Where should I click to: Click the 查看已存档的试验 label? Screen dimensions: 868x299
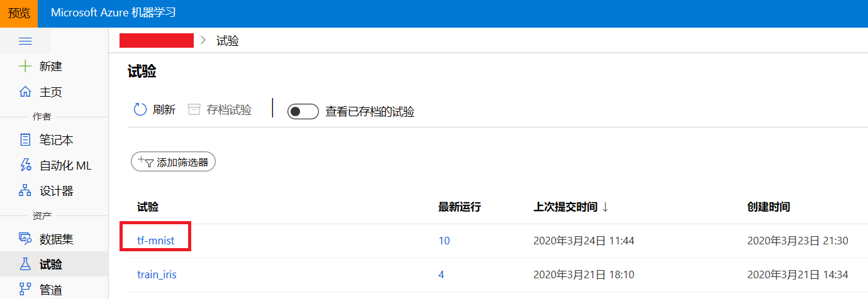coord(370,112)
